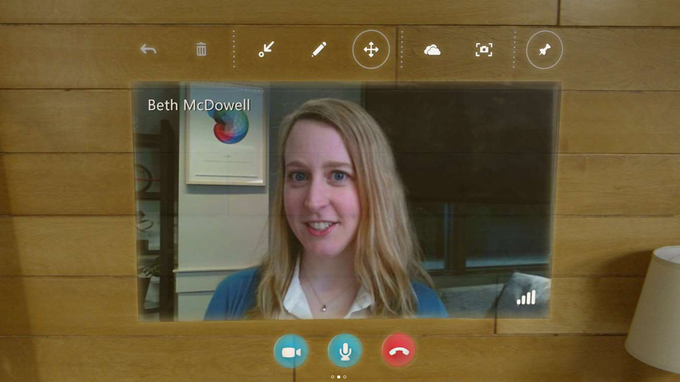
Task: Select the middle page indicator dot
Action: point(339,377)
